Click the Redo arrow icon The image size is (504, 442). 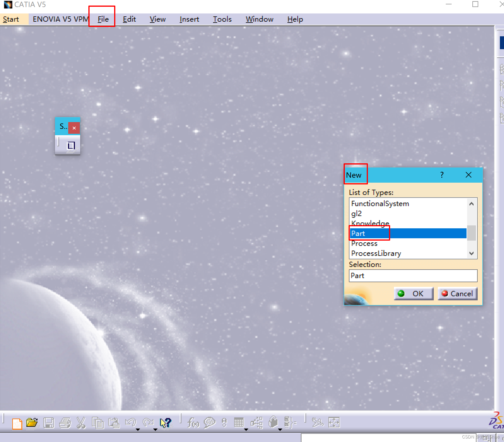pos(148,422)
